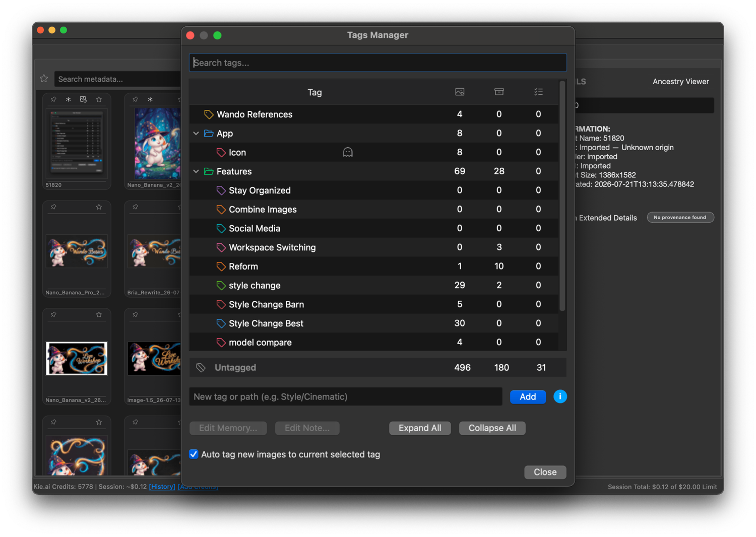This screenshot has width=756, height=537.
Task: Click the blue folder icon beside App
Action: [209, 133]
